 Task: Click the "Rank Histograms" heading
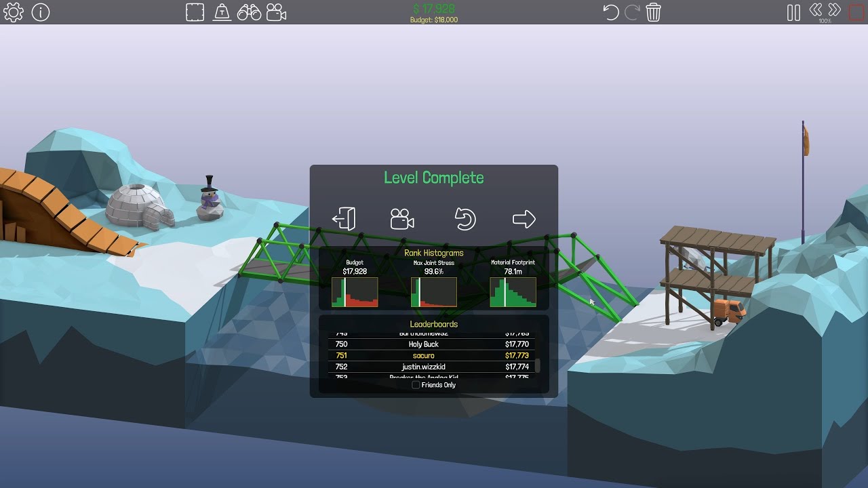[434, 253]
